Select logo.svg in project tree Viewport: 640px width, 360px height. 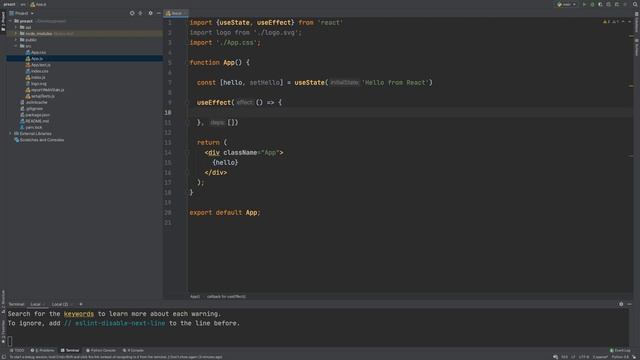[36, 84]
